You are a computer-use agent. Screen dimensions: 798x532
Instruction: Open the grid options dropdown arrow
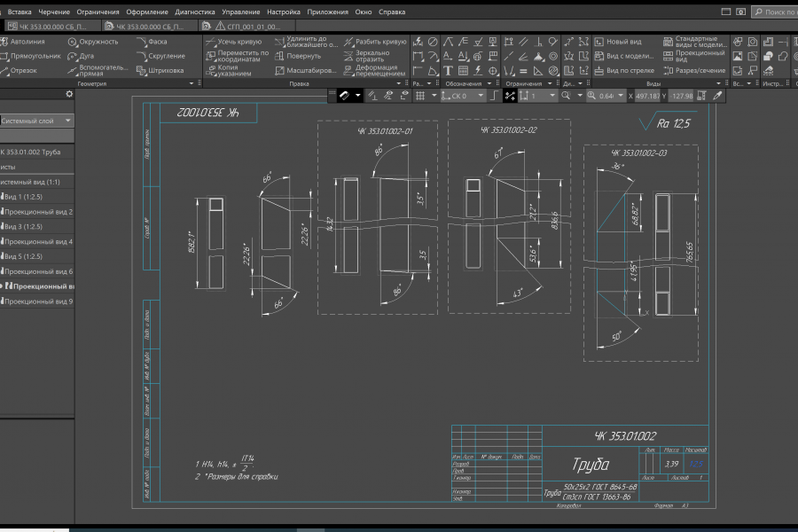[x=434, y=96]
